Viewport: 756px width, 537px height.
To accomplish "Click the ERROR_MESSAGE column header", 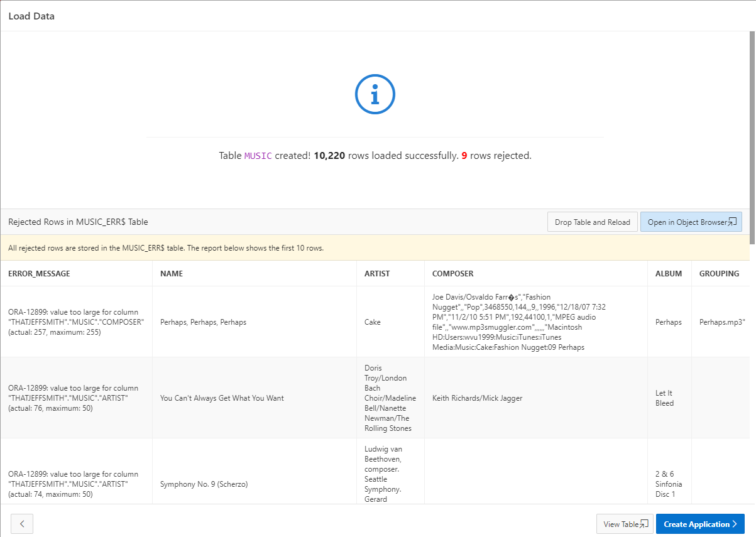I will pos(39,274).
